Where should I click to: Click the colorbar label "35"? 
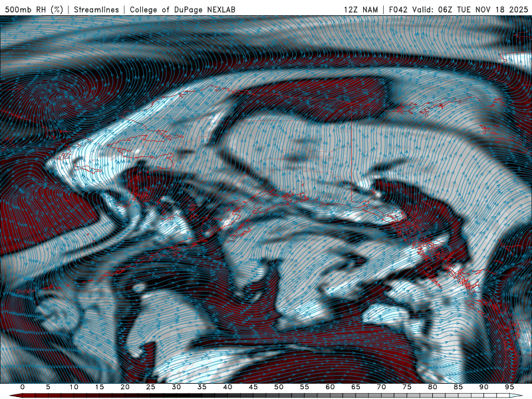tap(202, 387)
